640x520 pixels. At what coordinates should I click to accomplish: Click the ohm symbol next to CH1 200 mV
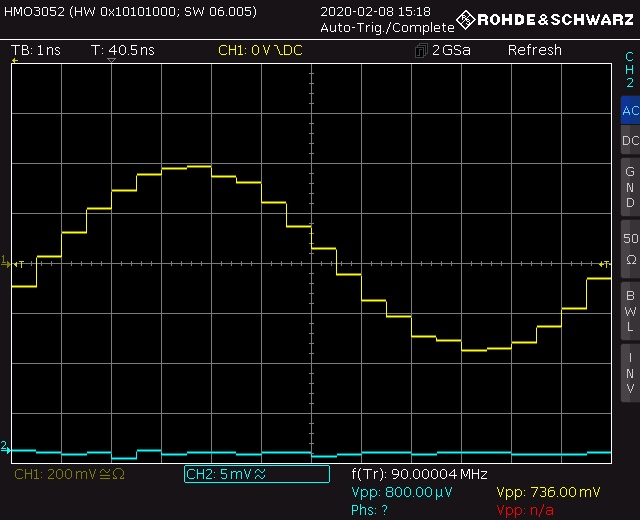[117, 474]
